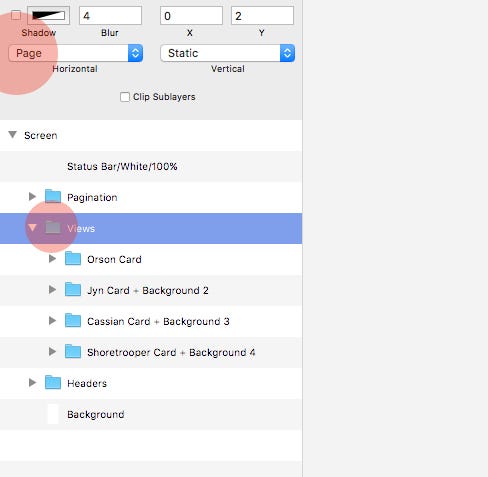Enable Clip Sublayers checkbox
Viewport: 488px width, 477px height.
point(125,97)
